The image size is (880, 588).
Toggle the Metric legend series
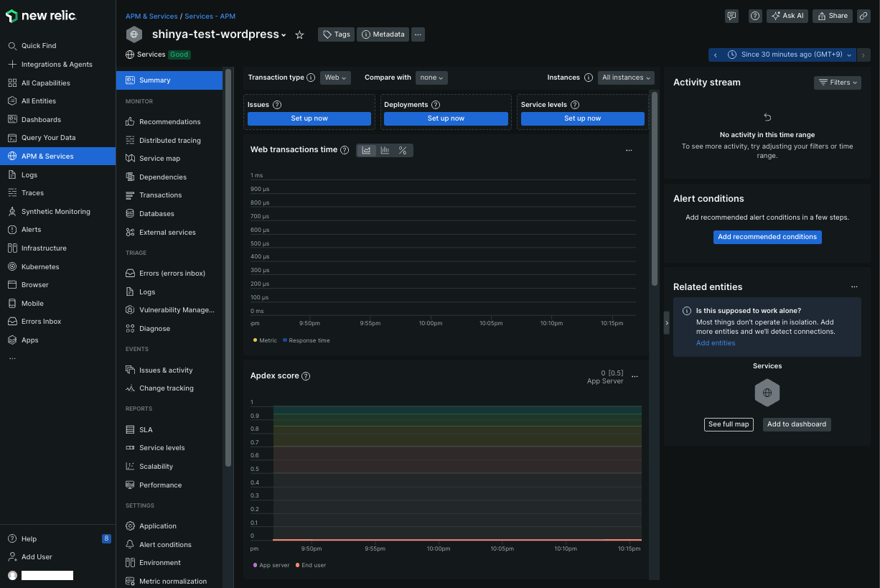(265, 340)
